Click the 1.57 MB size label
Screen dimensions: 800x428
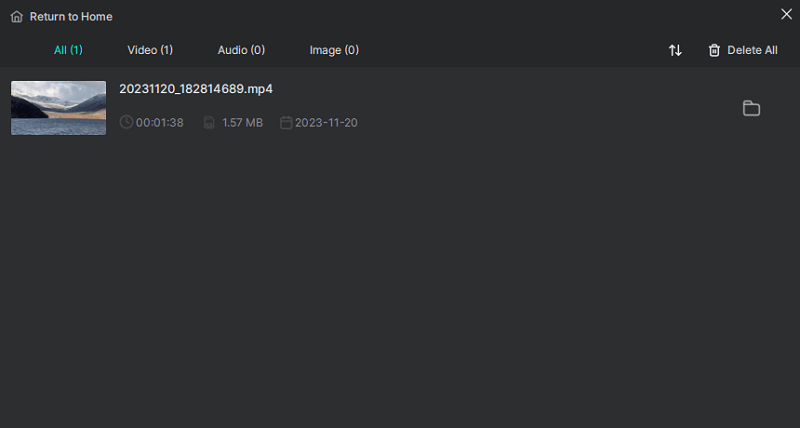coord(242,123)
